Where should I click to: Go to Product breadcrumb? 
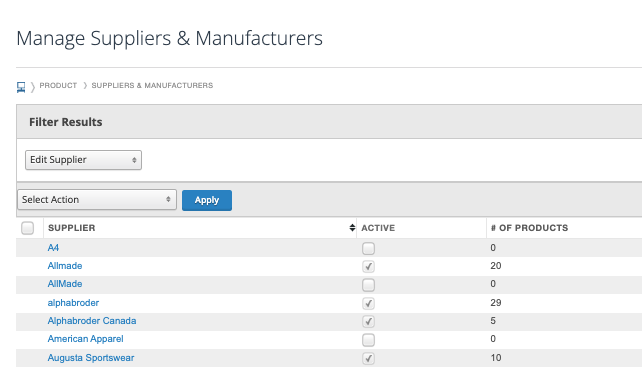tap(58, 85)
